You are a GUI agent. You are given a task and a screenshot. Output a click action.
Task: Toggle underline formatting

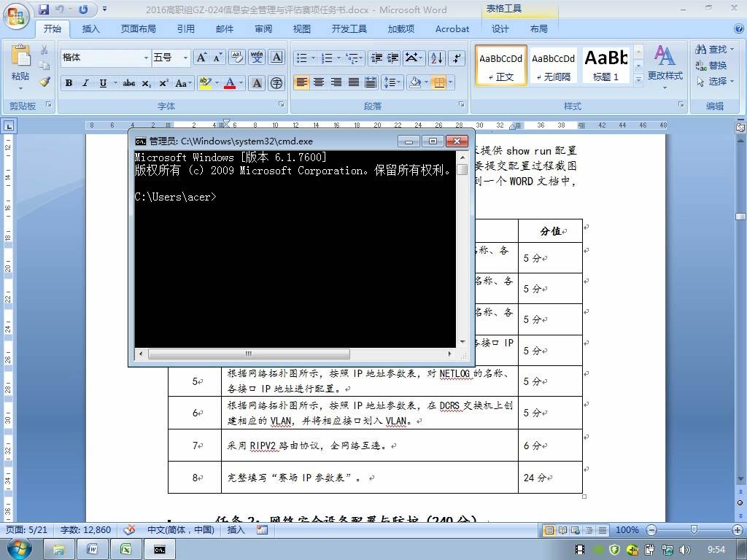(x=103, y=83)
